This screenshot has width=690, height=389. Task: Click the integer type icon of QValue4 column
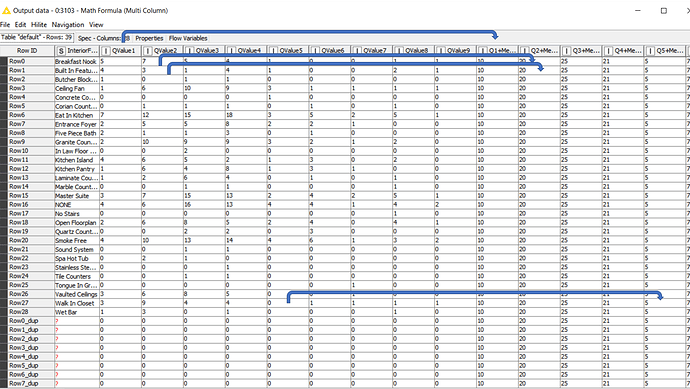(231, 51)
